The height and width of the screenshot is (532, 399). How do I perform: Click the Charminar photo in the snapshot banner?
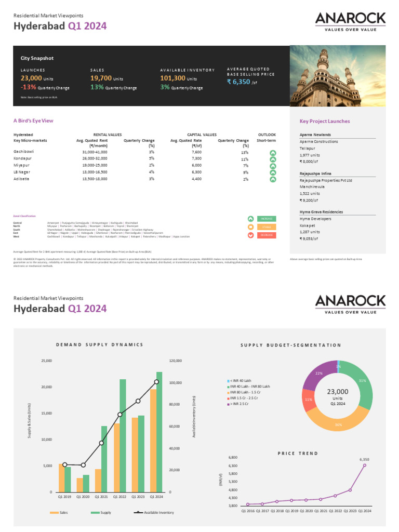pos(338,76)
